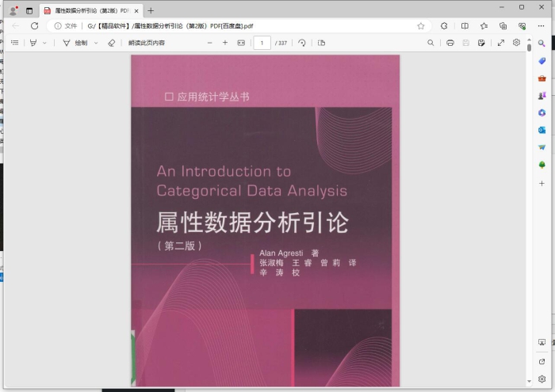Expand the 绘制 draw options dropdown
The height and width of the screenshot is (392, 555).
pyautogui.click(x=96, y=43)
